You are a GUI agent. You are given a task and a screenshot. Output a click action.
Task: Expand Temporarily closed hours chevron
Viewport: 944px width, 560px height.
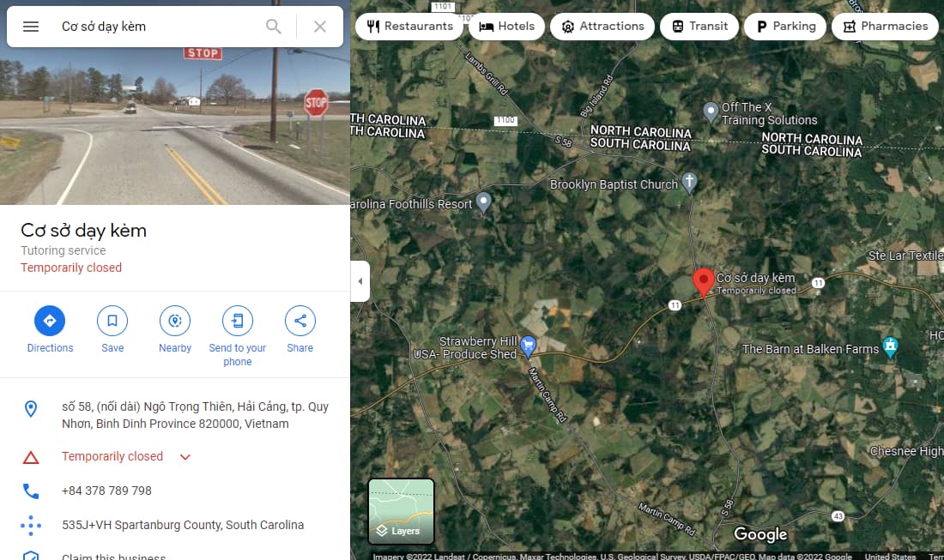[185, 457]
